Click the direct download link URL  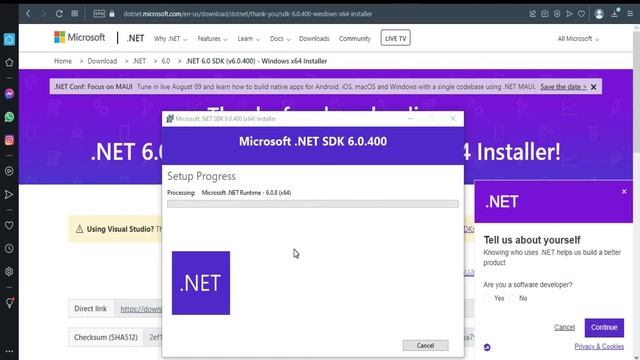click(141, 309)
